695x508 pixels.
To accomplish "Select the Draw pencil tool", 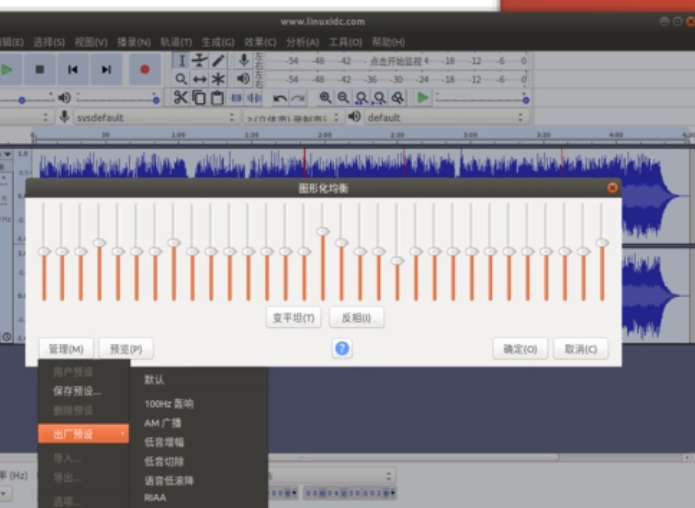I will click(x=218, y=60).
